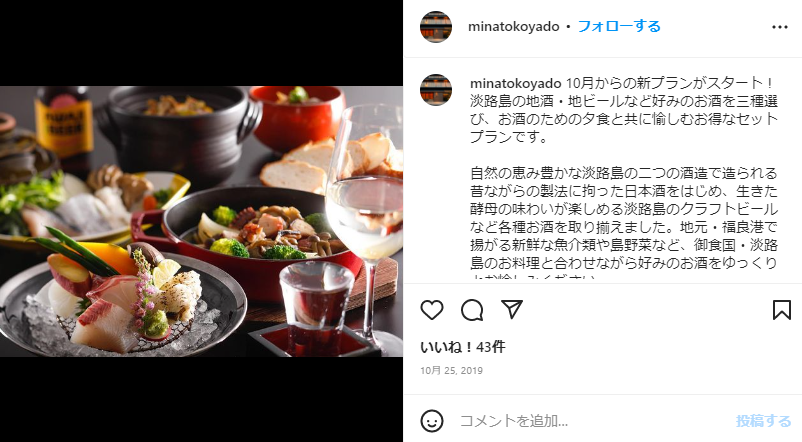The width and height of the screenshot is (802, 442).
Task: View the list of 43 likes
Action: [463, 347]
